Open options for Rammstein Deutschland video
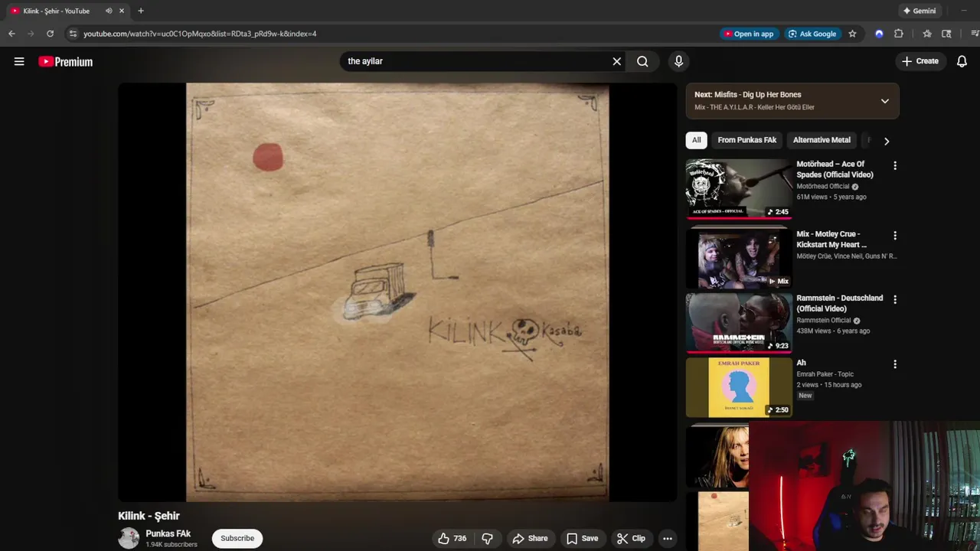The image size is (980, 551). point(894,299)
